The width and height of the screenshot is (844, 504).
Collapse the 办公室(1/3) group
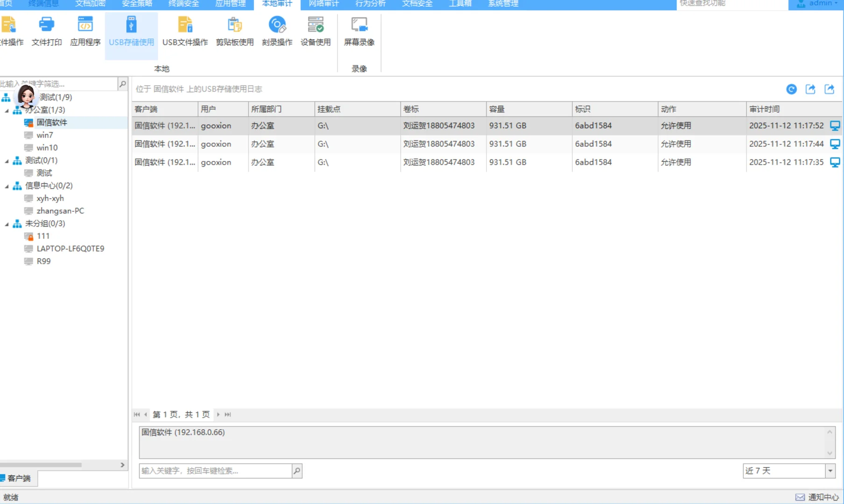click(x=7, y=111)
